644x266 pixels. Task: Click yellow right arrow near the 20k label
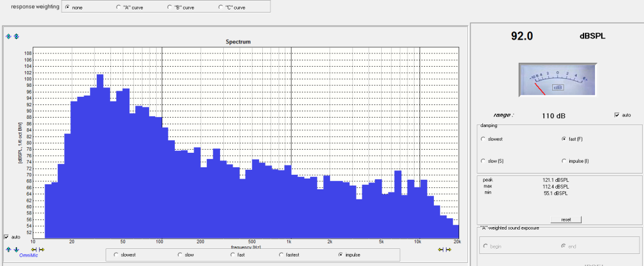(x=448, y=249)
